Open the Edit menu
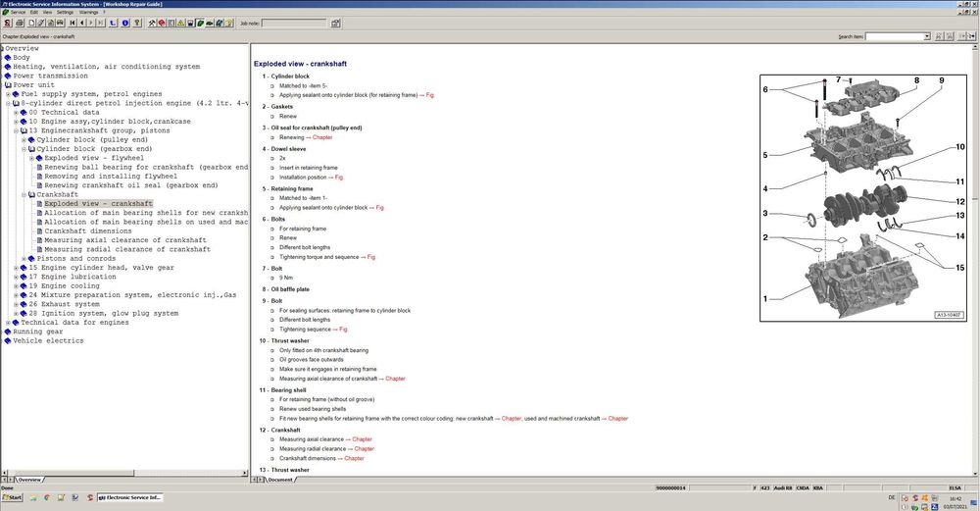The width and height of the screenshot is (980, 511). 33,12
